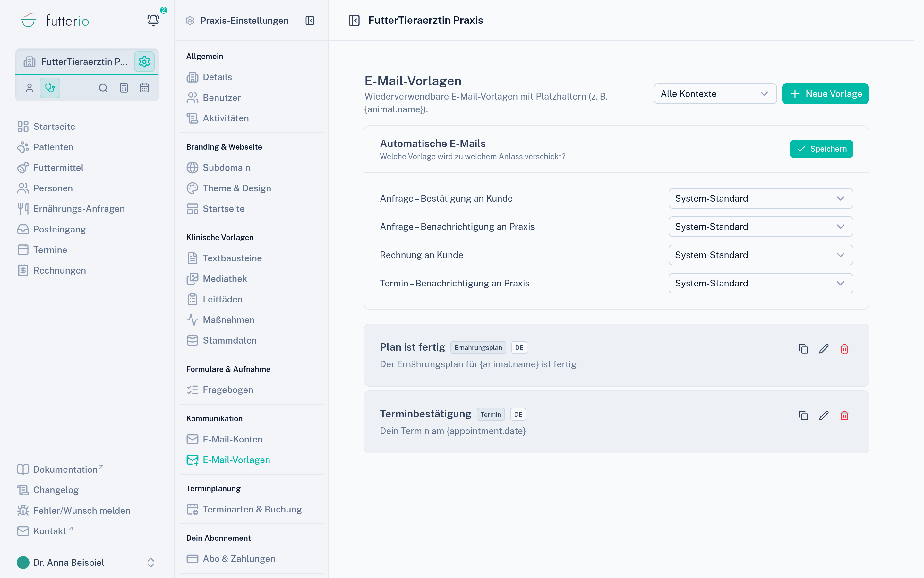Go to Patienten in main navigation
924x578 pixels.
pos(45,147)
